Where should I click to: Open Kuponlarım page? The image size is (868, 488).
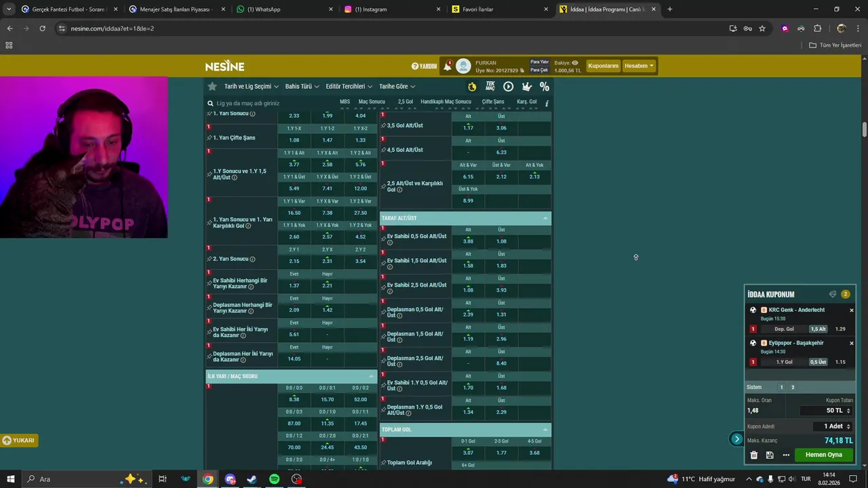[603, 66]
